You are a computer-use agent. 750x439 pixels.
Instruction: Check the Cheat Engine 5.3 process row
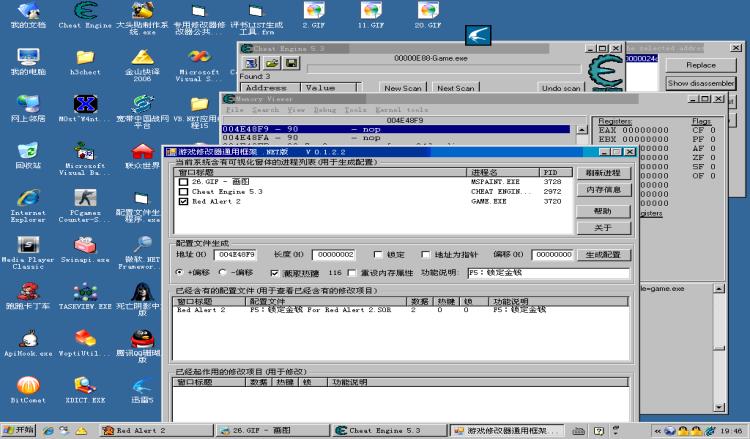pos(183,192)
